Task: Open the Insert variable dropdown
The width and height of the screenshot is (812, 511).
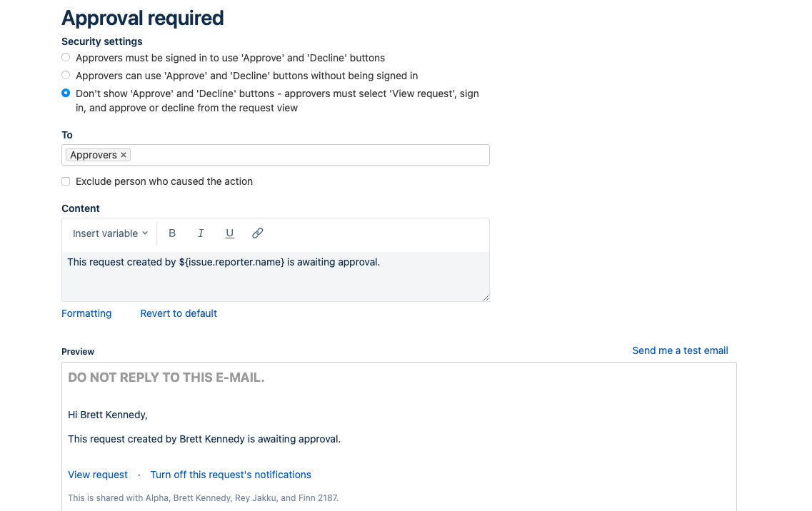Action: tap(110, 233)
